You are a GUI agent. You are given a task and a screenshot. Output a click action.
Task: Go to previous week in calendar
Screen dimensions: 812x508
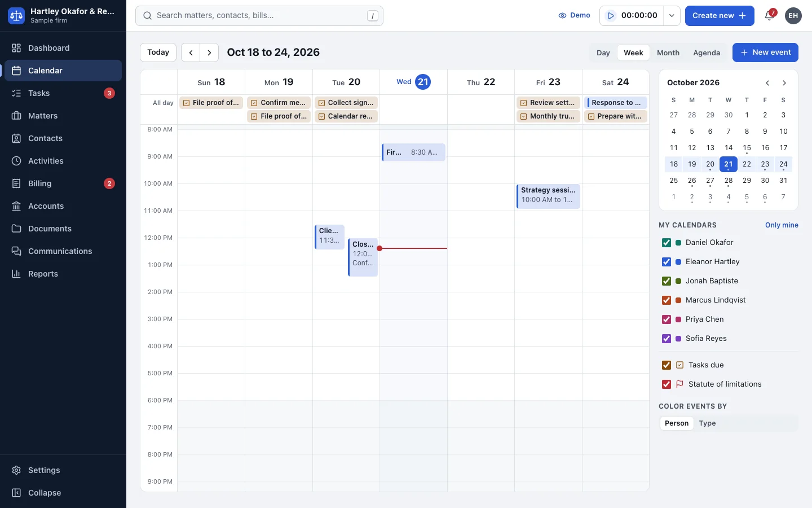click(x=191, y=52)
